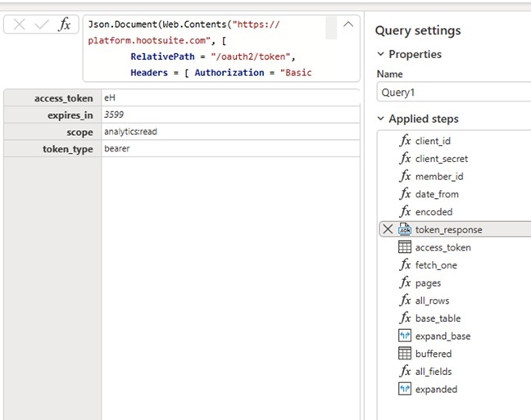Confirm formula with checkmark icon
Screen dimensions: 531x420
[42, 25]
